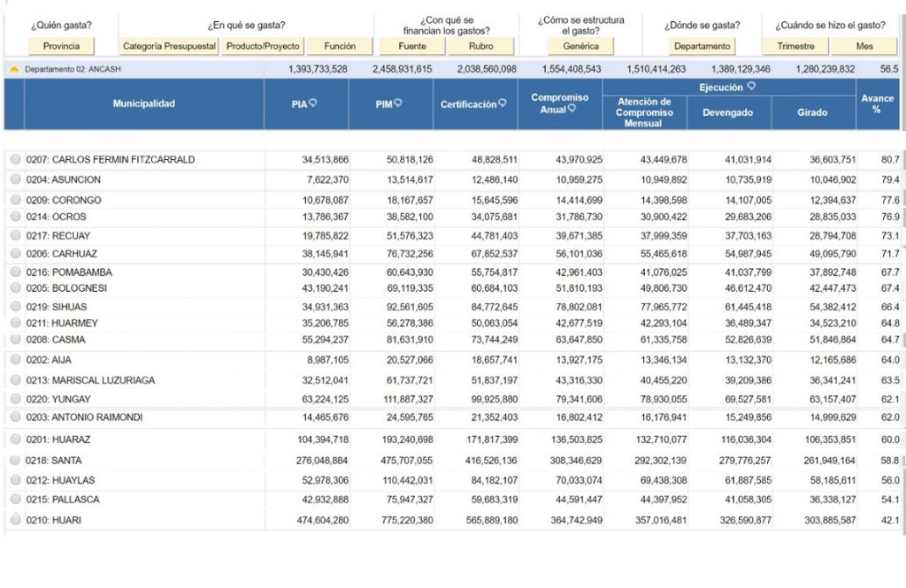Viewport: 906px width, 588px height.
Task: Click the up arrow beside Departamento 02: ANCASH
Action: tap(14, 68)
